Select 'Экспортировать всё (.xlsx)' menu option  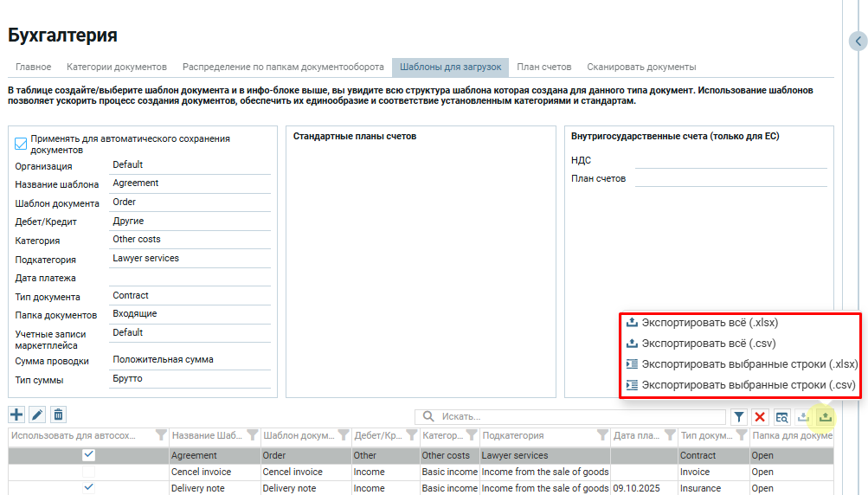tap(709, 323)
